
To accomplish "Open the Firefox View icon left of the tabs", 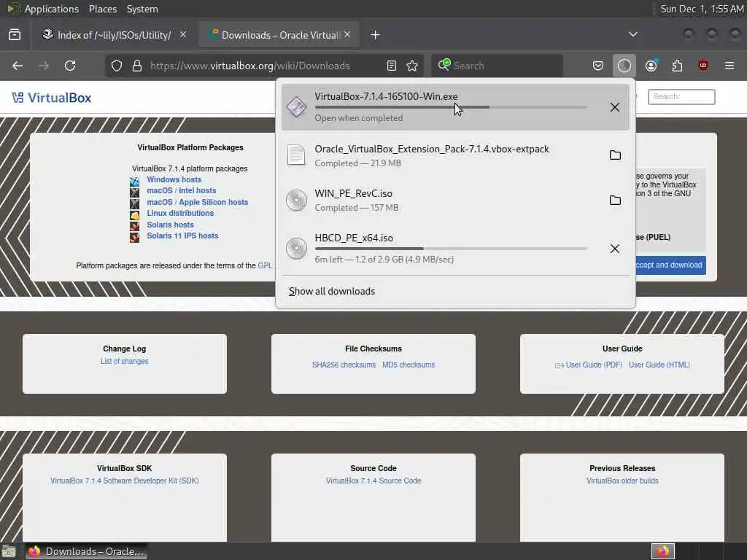I will (15, 35).
